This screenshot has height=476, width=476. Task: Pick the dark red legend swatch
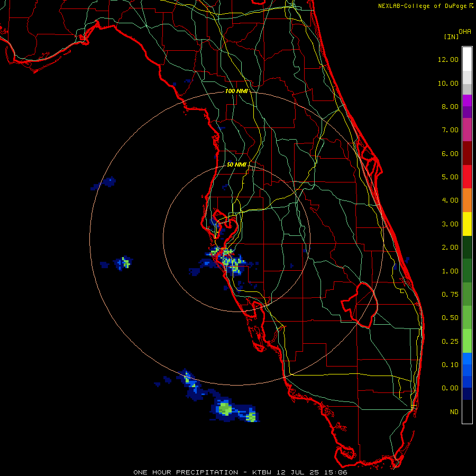(467, 153)
